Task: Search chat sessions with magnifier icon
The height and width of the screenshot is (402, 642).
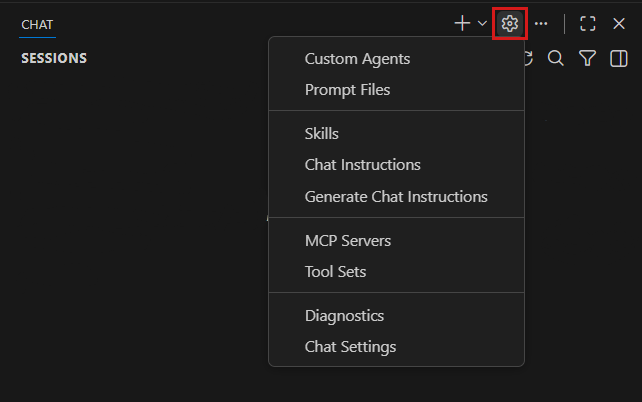Action: pos(556,59)
